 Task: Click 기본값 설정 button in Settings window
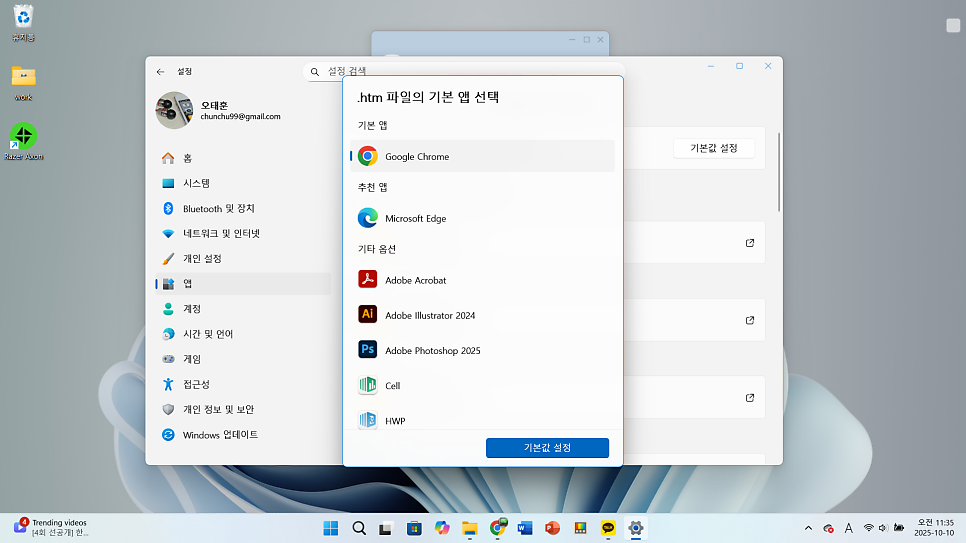[x=713, y=148]
